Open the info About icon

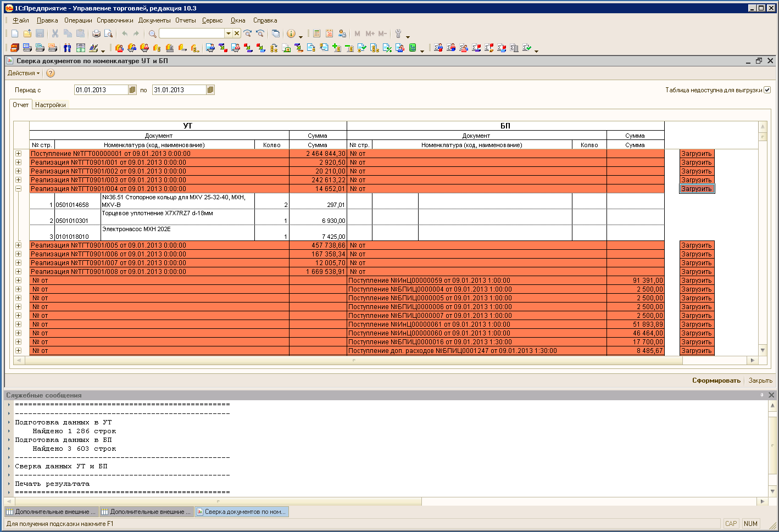[291, 33]
